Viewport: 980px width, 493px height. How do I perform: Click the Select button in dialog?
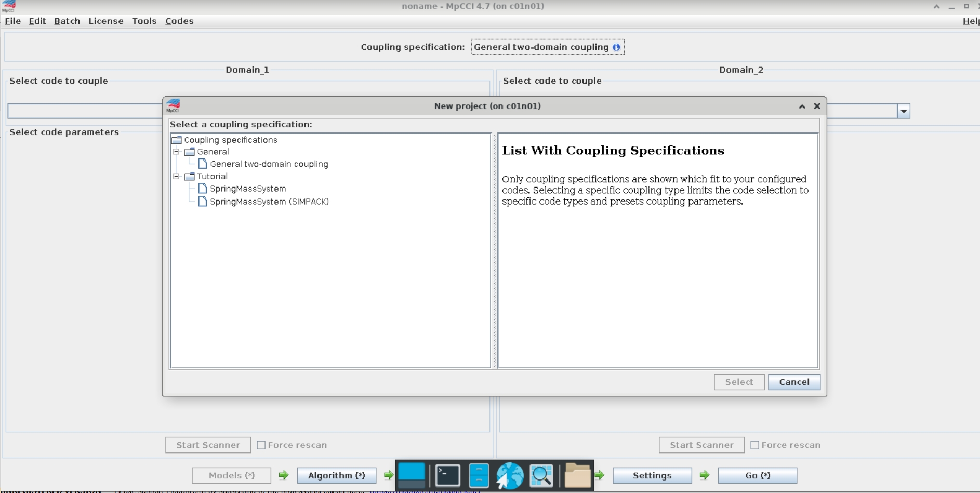739,382
